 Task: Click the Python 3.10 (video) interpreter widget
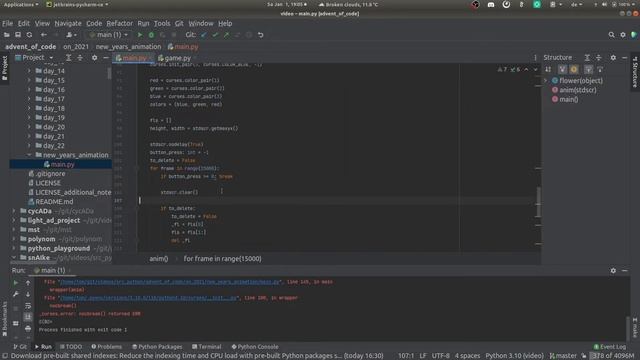(x=514, y=356)
